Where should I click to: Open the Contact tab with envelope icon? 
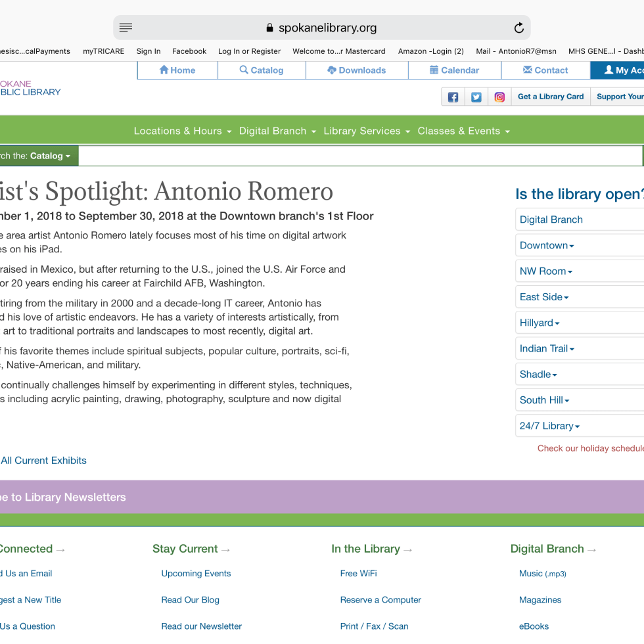point(545,70)
